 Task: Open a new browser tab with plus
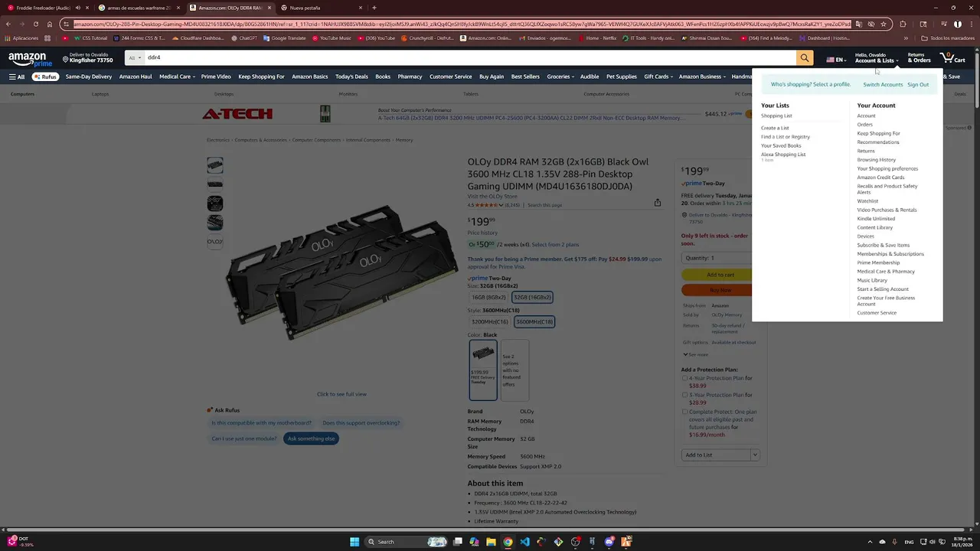point(374,8)
